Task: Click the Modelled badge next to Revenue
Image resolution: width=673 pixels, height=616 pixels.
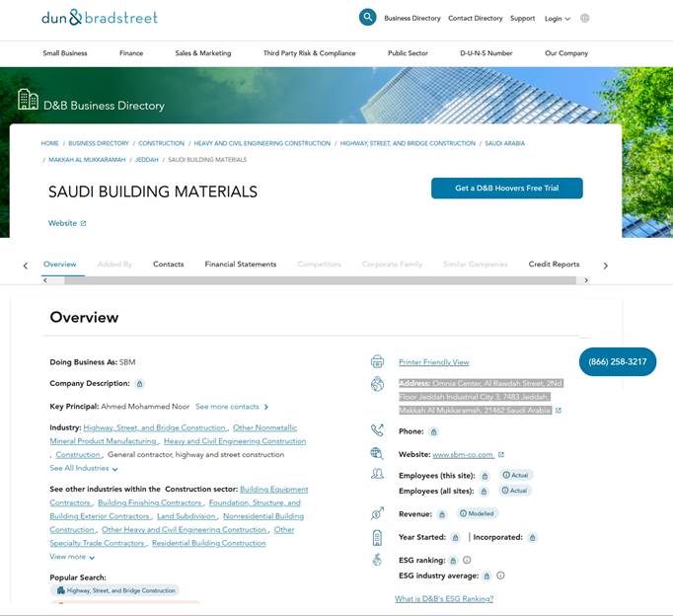Action: pos(477,513)
